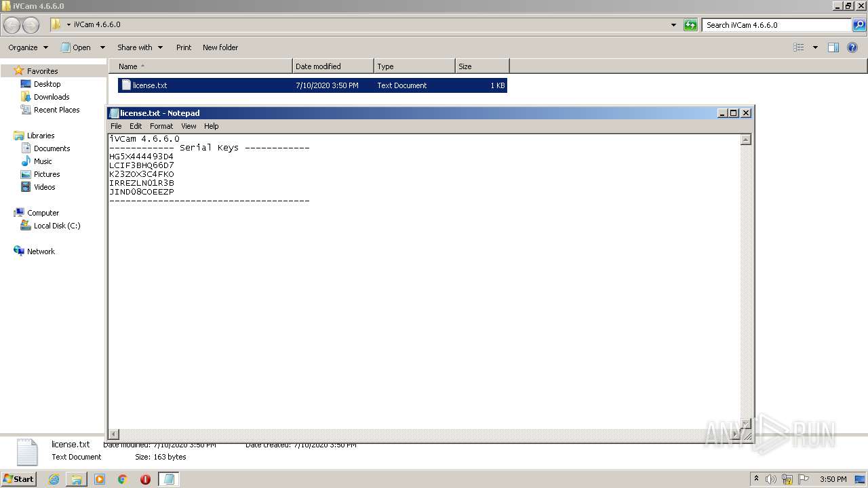Open the Share with dropdown

pos(140,47)
